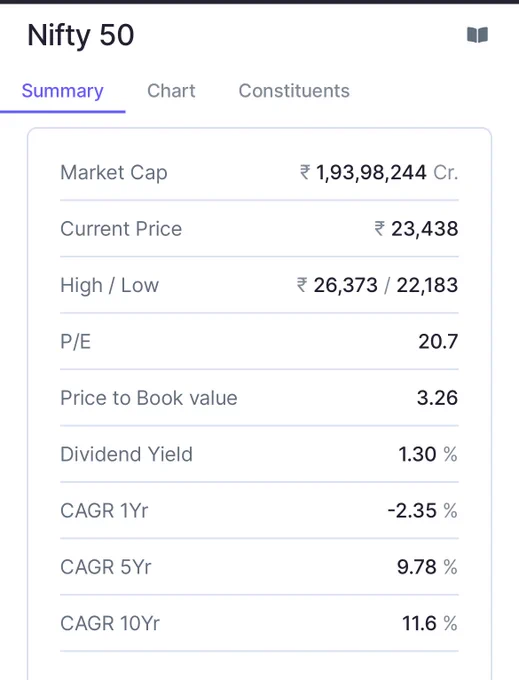Select the High / Low label

tap(110, 285)
